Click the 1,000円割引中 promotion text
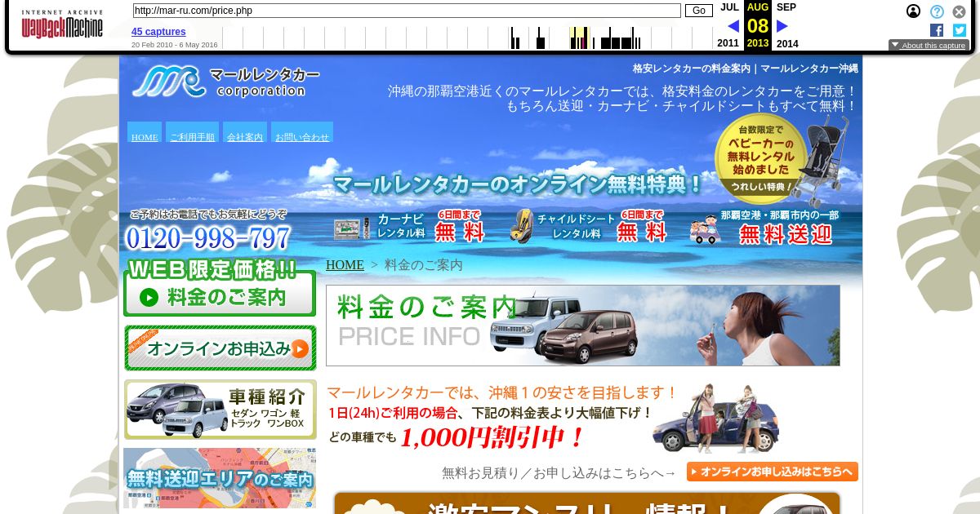The image size is (980, 514). tap(492, 438)
